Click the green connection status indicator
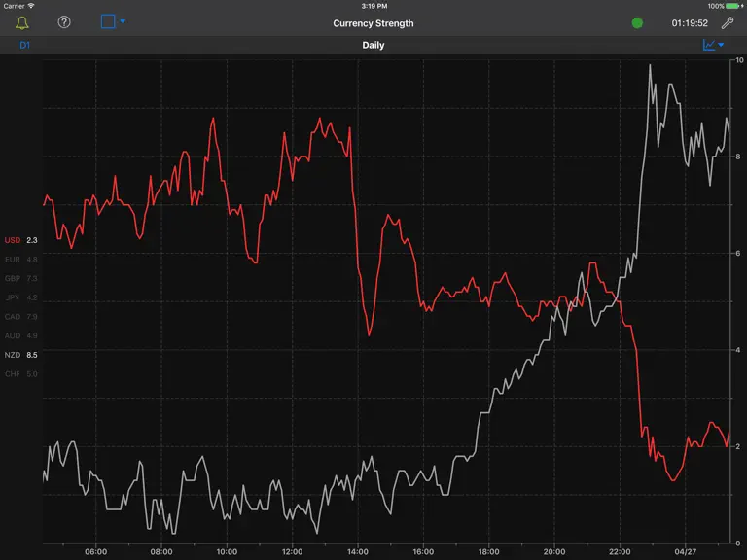This screenshot has height=560, width=747. click(x=637, y=23)
